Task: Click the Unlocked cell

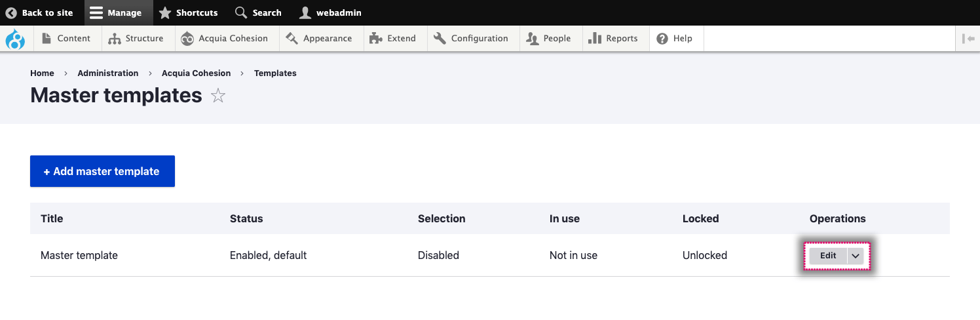Action: click(x=705, y=255)
